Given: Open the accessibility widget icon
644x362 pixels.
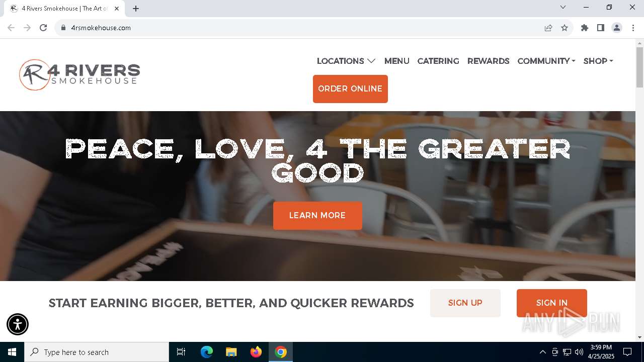Looking at the screenshot, I should point(18,324).
